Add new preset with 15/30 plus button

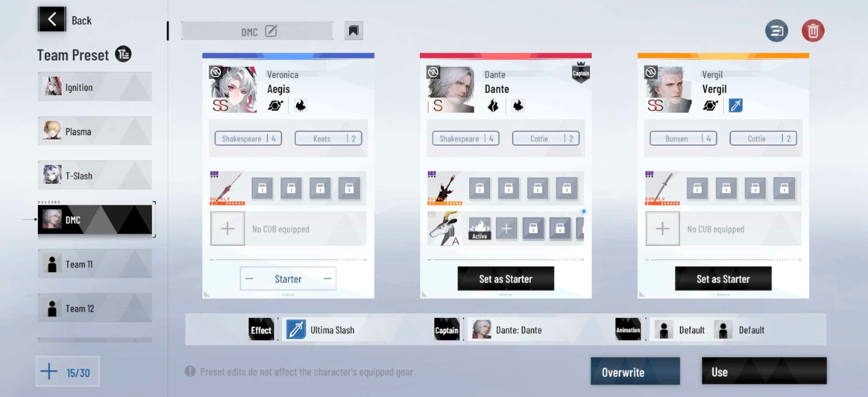pos(67,372)
